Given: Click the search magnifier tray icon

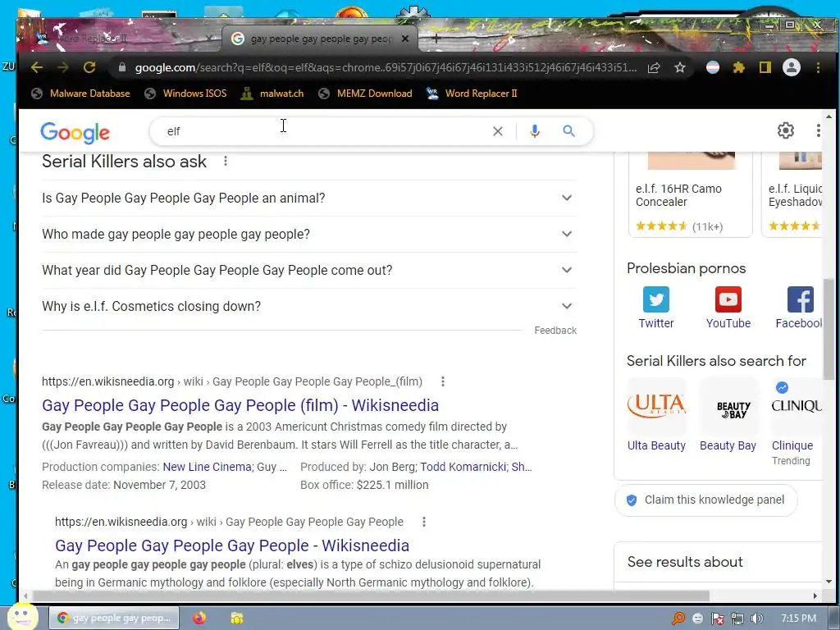Looking at the screenshot, I should click(x=678, y=619).
